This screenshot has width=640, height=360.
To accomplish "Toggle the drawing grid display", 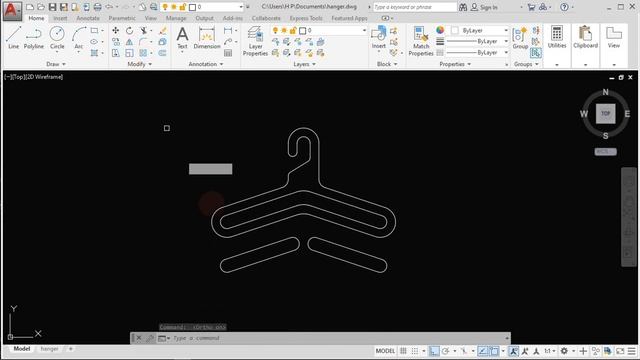I will click(x=403, y=351).
